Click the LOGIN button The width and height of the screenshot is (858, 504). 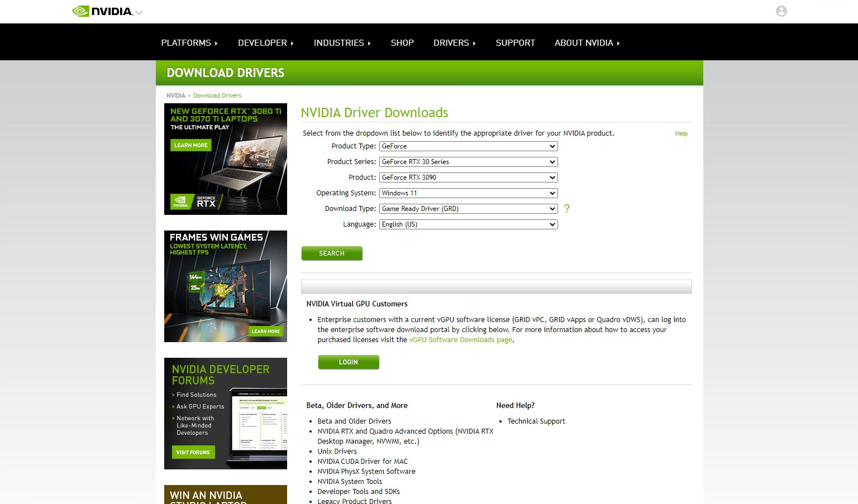point(349,362)
